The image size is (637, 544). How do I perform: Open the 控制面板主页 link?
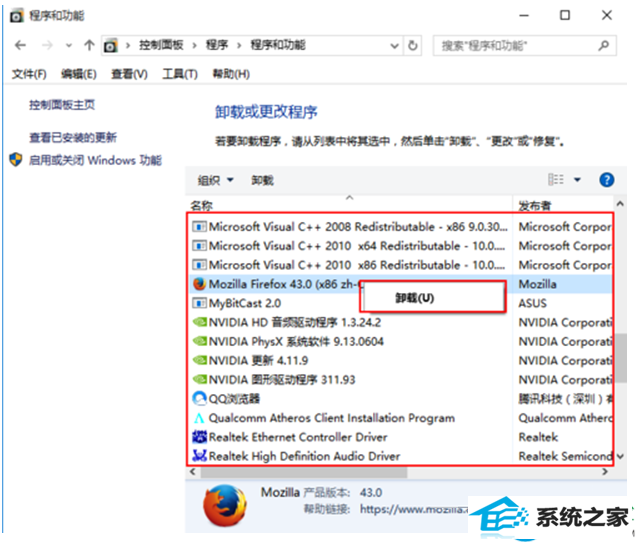tap(62, 105)
